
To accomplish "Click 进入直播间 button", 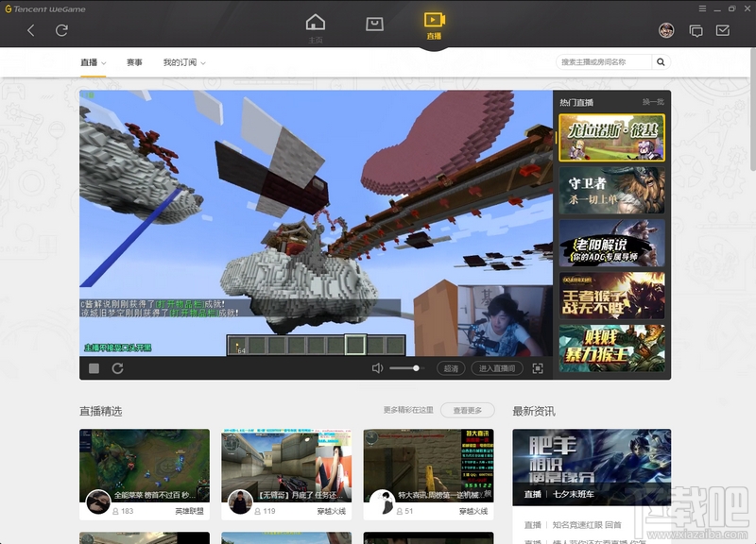I will click(x=497, y=368).
